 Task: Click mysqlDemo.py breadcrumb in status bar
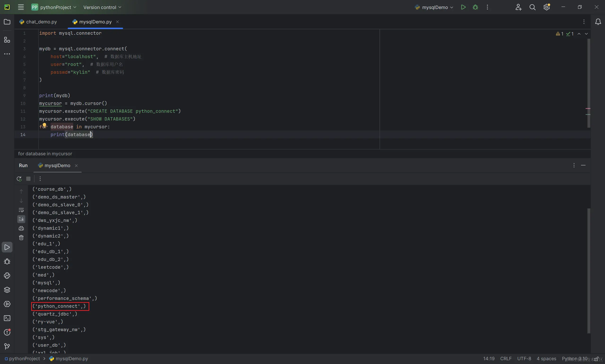[69, 359]
